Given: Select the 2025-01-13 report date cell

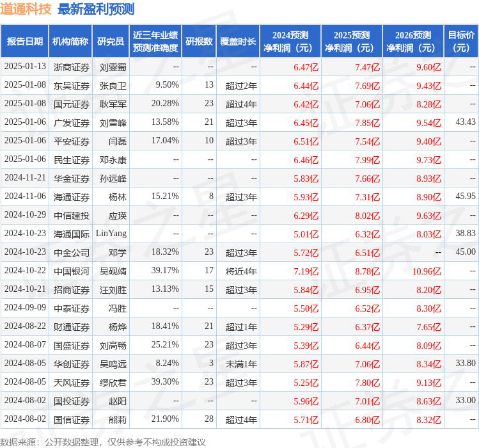Looking at the screenshot, I should [25, 67].
